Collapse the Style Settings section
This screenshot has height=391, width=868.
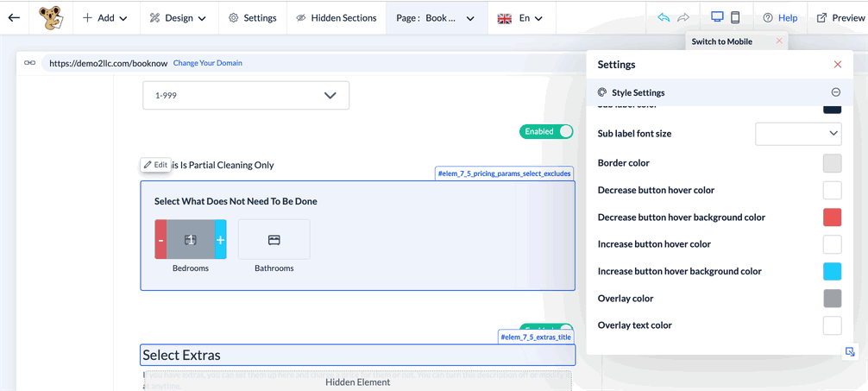835,92
